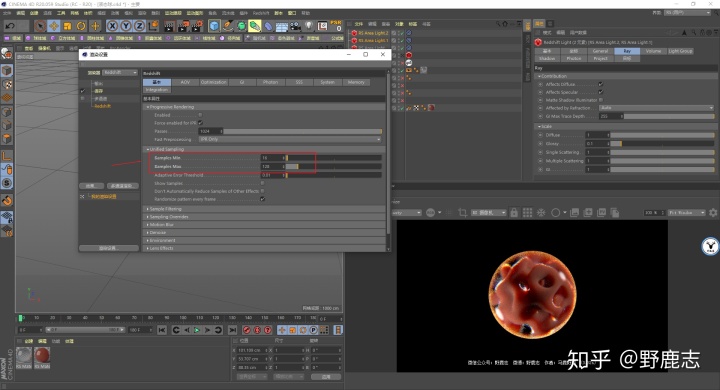
Task: Switch to the Optimization tab
Action: [214, 82]
